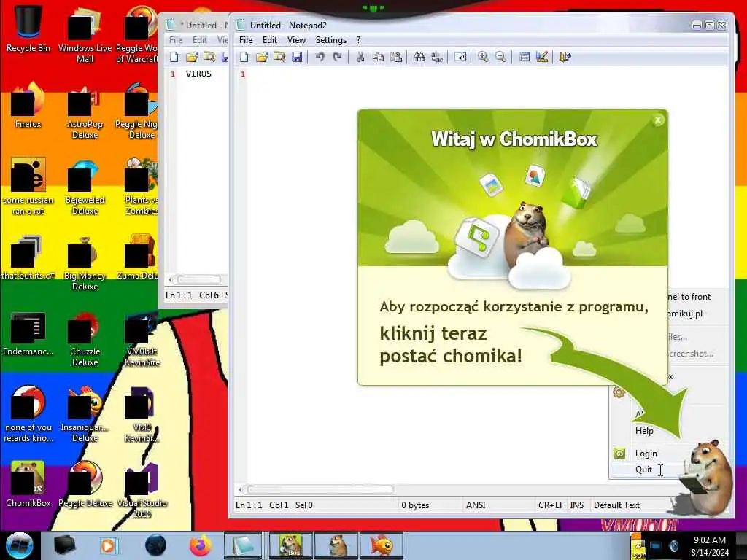Click the ChomikBox hamster character in the corner
747x560 pixels.
708,476
